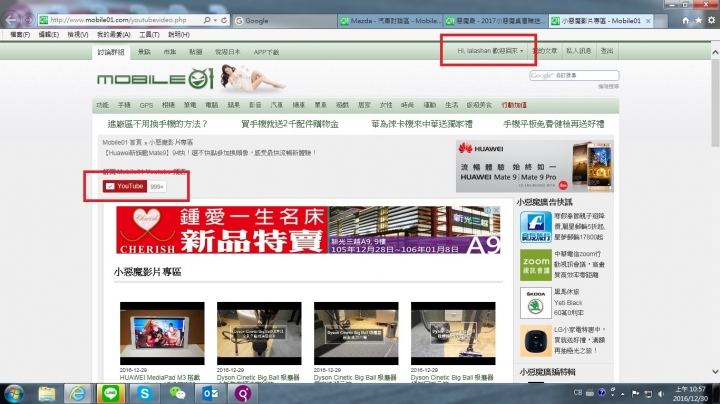Open the browser tools gear icon
Screen dimensions: 720x404
[711, 21]
